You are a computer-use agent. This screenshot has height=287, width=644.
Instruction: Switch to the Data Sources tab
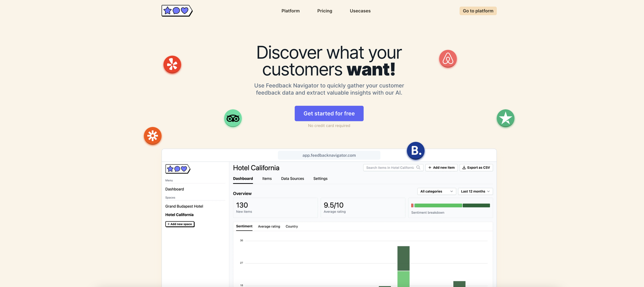pos(292,179)
